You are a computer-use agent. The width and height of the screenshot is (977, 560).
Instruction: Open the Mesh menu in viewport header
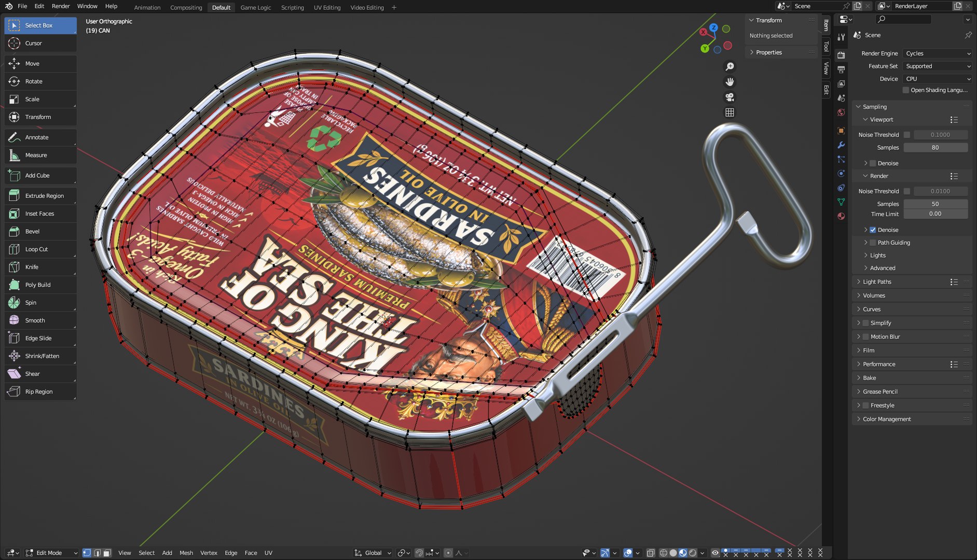tap(186, 553)
